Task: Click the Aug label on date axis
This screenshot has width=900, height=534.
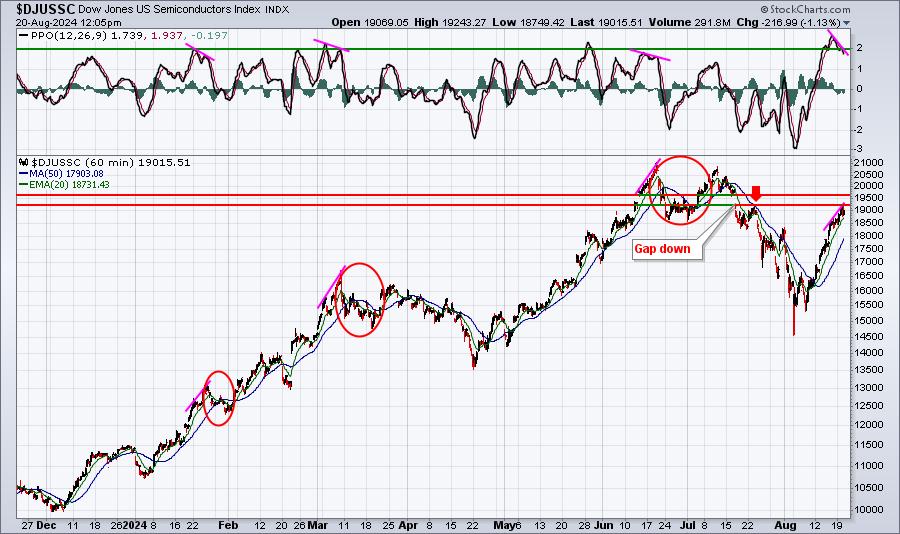Action: (x=785, y=525)
